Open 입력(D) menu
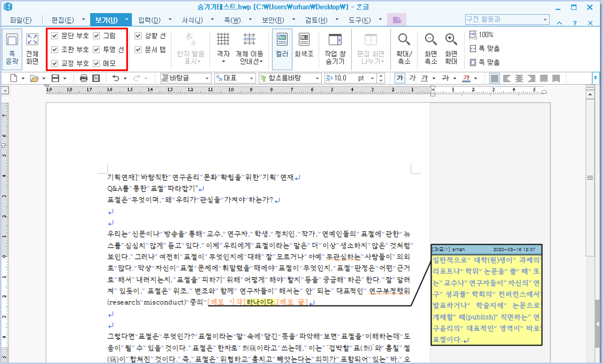 click(149, 20)
